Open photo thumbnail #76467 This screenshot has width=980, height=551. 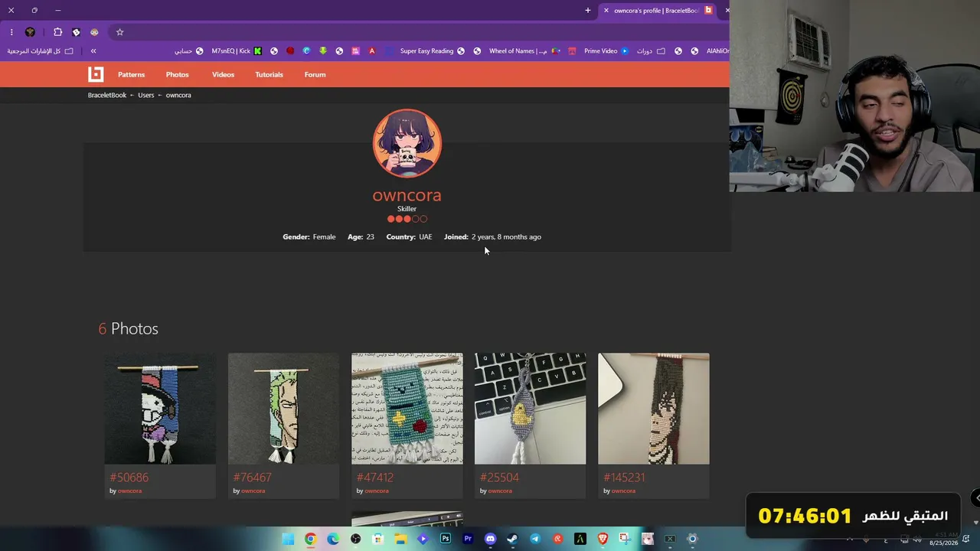pos(283,409)
